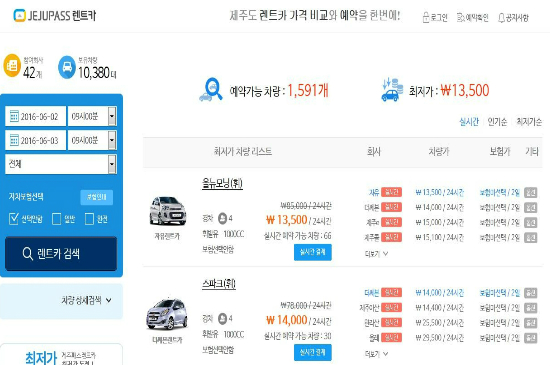Open notices via the bell icon

(502, 18)
